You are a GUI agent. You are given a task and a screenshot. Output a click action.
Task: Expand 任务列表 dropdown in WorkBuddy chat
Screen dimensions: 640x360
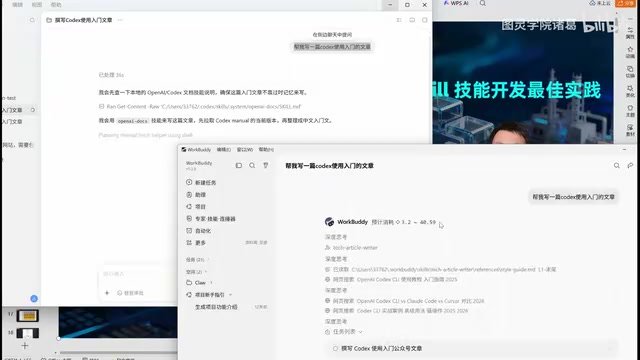pyautogui.click(x=344, y=332)
